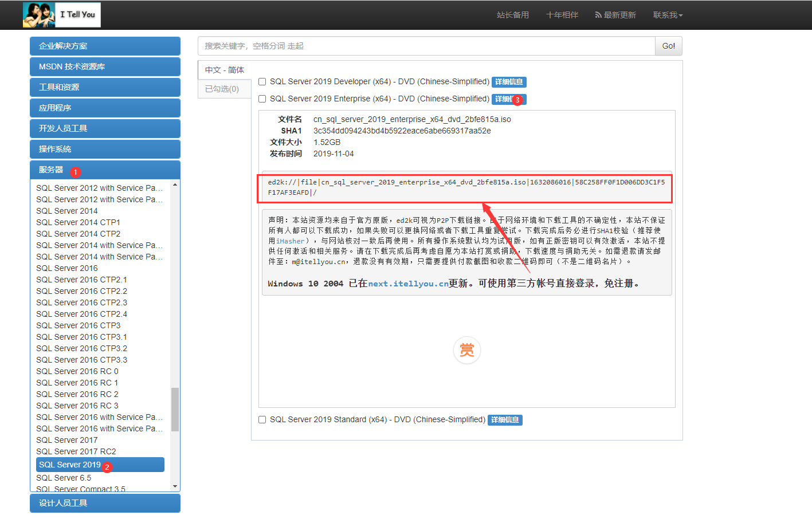
Task: Select SQL Server 2016 CTP3.3
Action: (82, 360)
